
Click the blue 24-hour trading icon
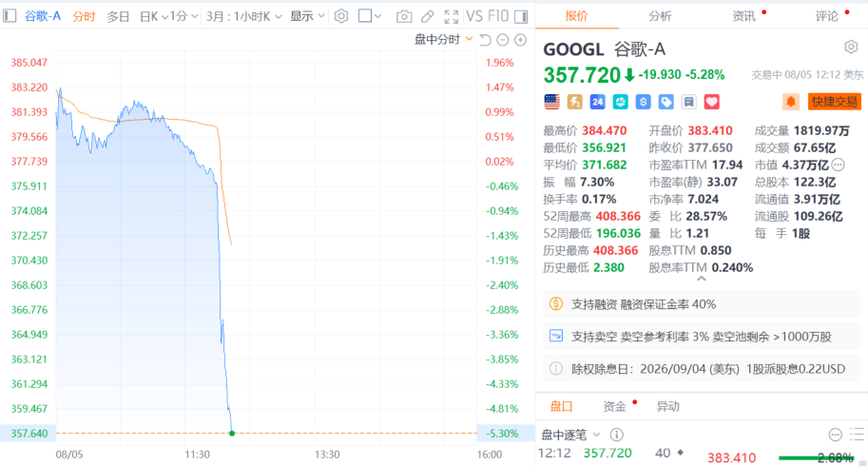(597, 102)
